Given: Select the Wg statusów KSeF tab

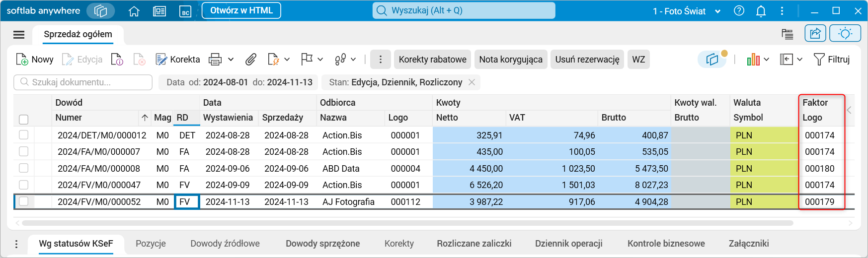Looking at the screenshot, I should pos(76,244).
